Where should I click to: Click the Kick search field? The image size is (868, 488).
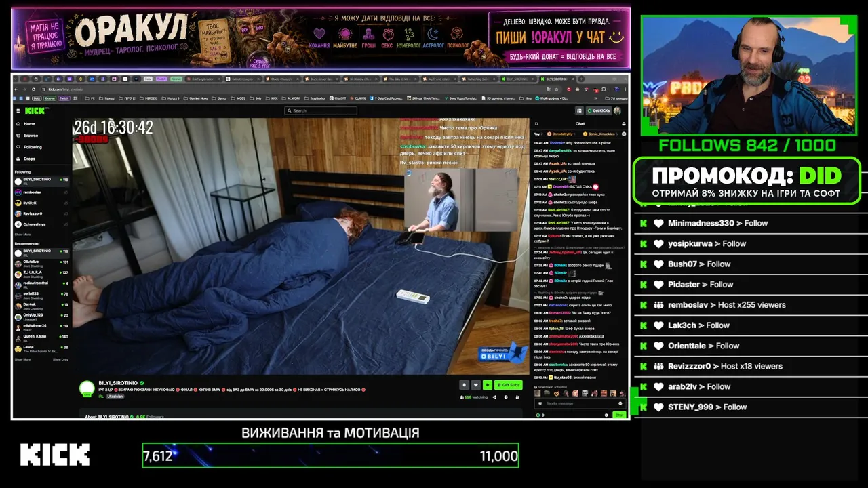point(321,110)
